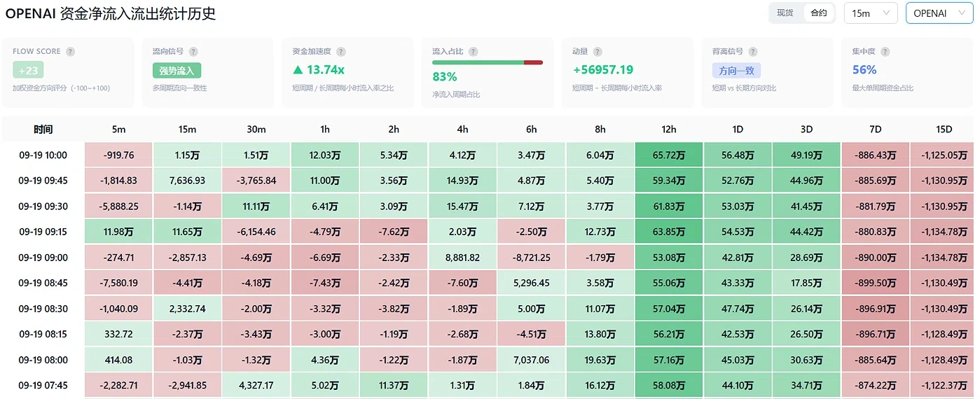
Task: Click the +56957.19 momentum value
Action: 602,70
